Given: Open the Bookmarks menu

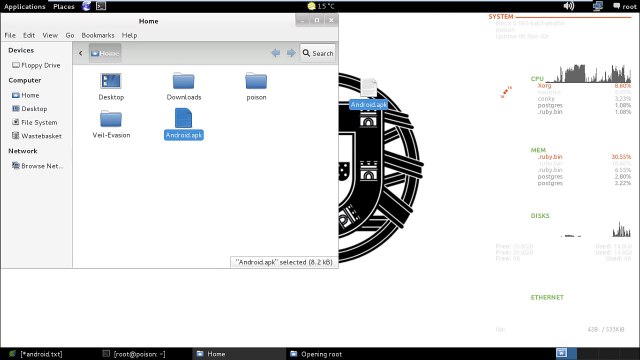Looking at the screenshot, I should click(x=98, y=35).
